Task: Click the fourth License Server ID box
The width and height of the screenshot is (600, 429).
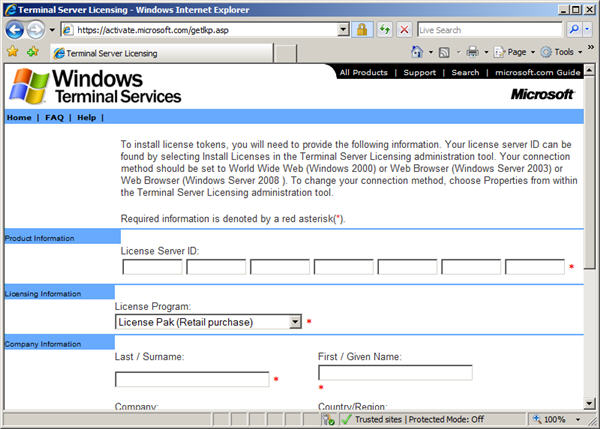Action: pyautogui.click(x=344, y=267)
